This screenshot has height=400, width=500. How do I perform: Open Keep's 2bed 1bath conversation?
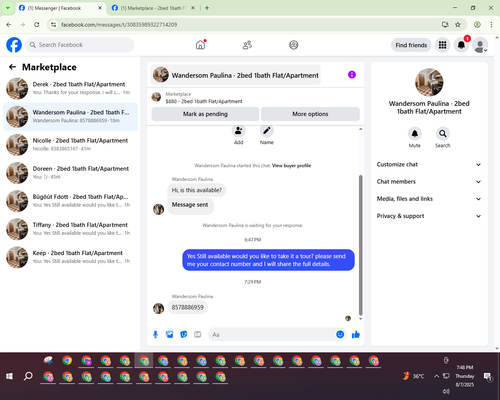point(70,257)
